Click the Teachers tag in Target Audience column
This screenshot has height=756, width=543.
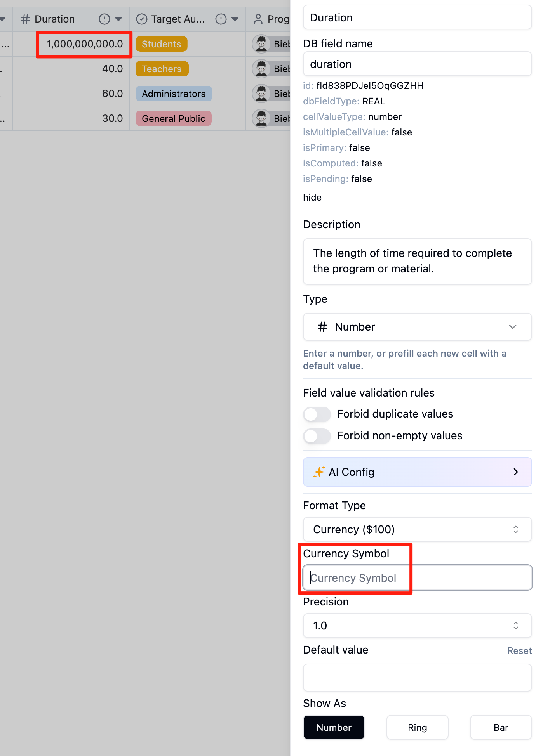(x=162, y=69)
